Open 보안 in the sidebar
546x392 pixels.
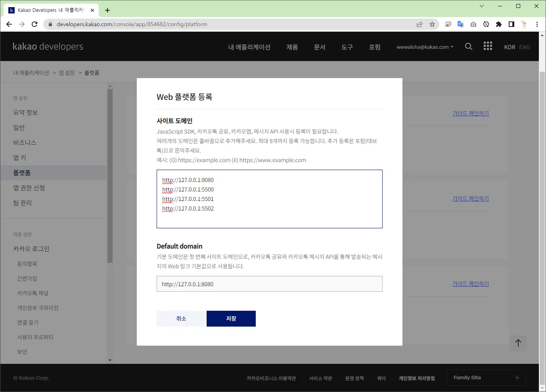(x=22, y=352)
